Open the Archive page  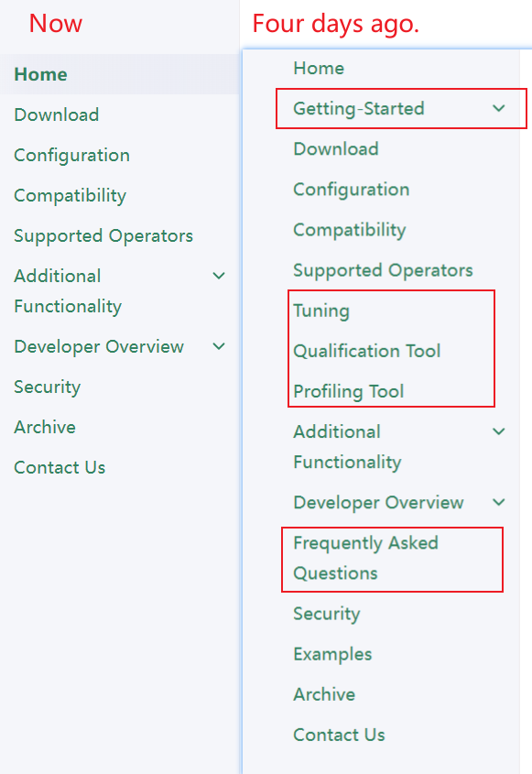coord(44,427)
